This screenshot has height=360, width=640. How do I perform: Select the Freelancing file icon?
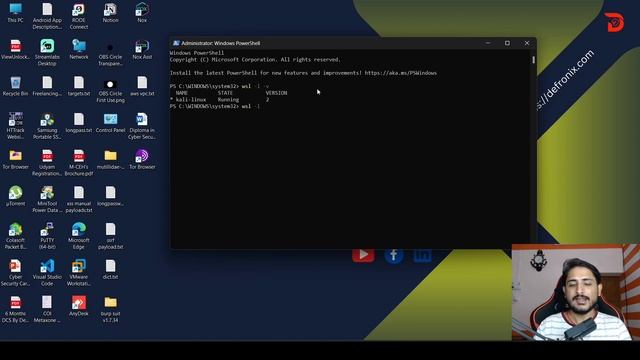[x=47, y=86]
